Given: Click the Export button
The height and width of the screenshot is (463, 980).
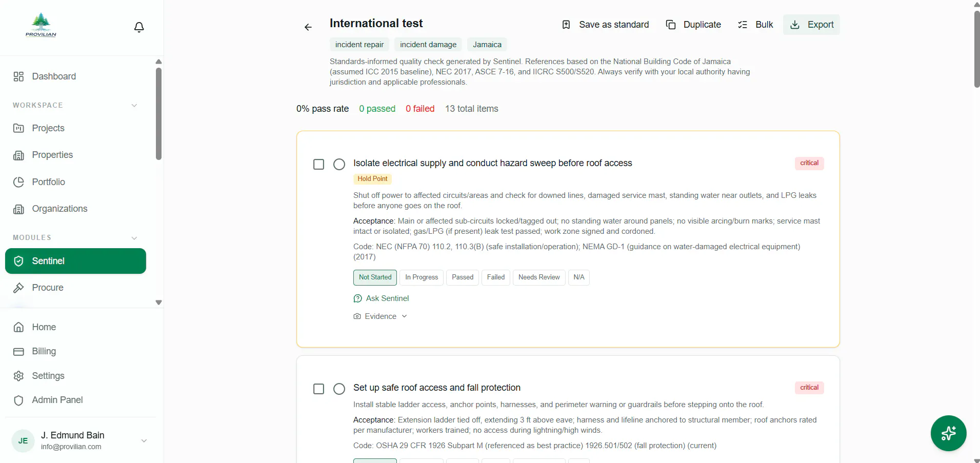Looking at the screenshot, I should (811, 25).
